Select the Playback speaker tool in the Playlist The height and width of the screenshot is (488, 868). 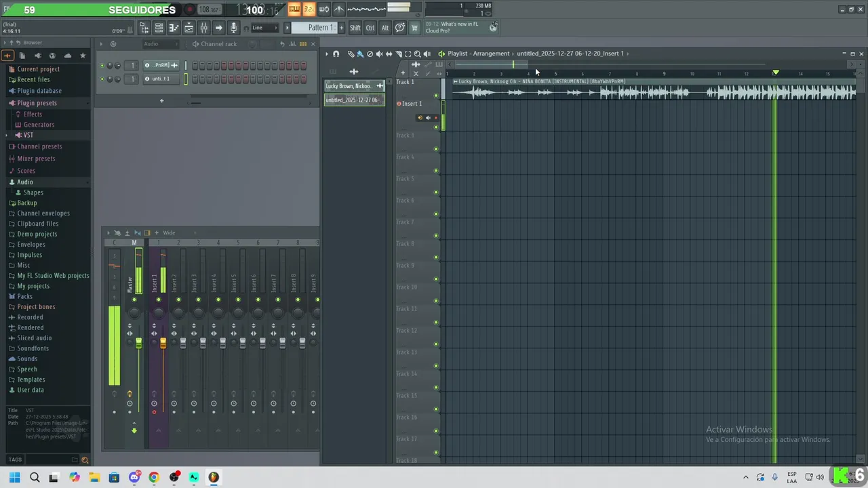(x=427, y=54)
